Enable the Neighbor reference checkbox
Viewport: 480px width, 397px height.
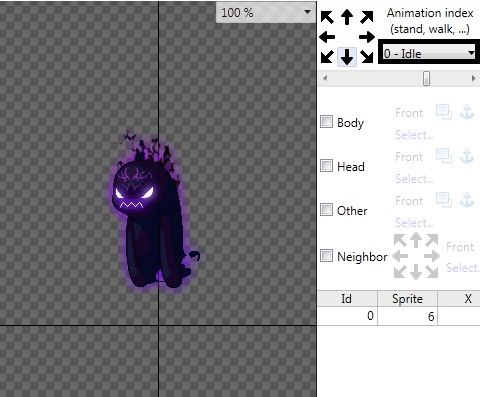click(326, 256)
